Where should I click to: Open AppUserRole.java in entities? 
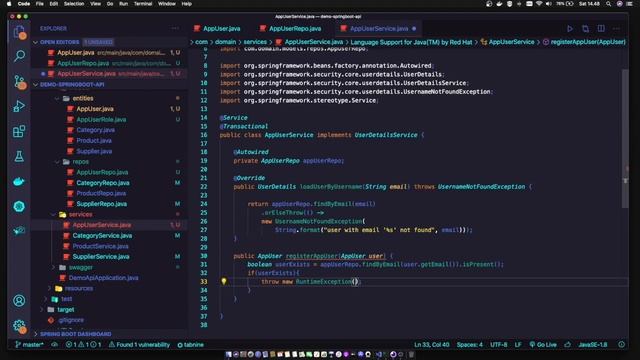pos(101,120)
